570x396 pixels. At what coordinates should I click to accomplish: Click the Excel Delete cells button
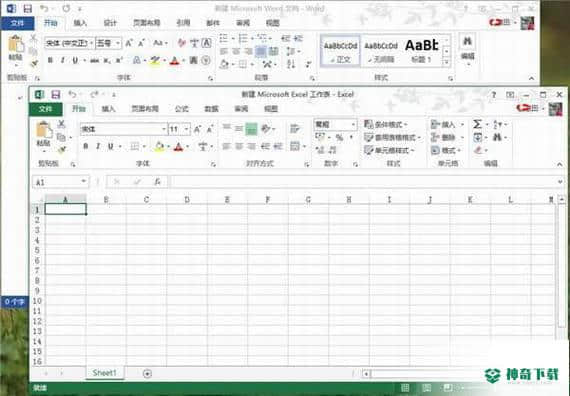(x=447, y=137)
